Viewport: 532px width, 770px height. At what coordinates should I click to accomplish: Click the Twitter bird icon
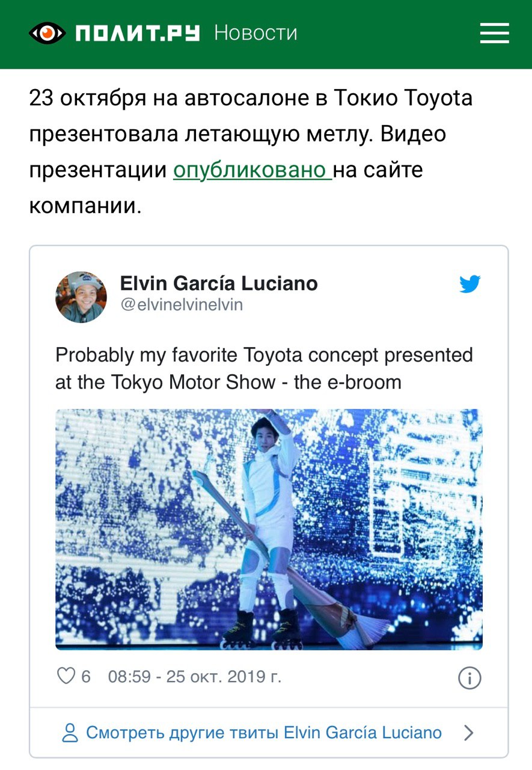470,284
